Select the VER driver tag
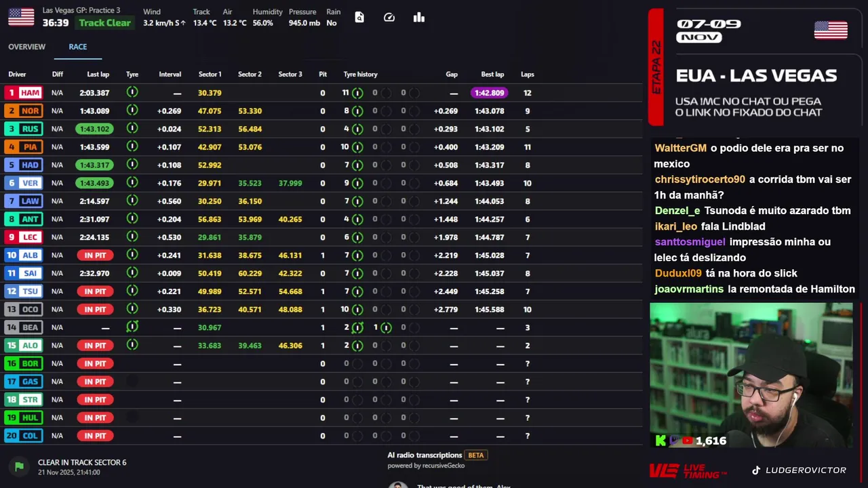Image resolution: width=868 pixels, height=488 pixels. point(24,183)
